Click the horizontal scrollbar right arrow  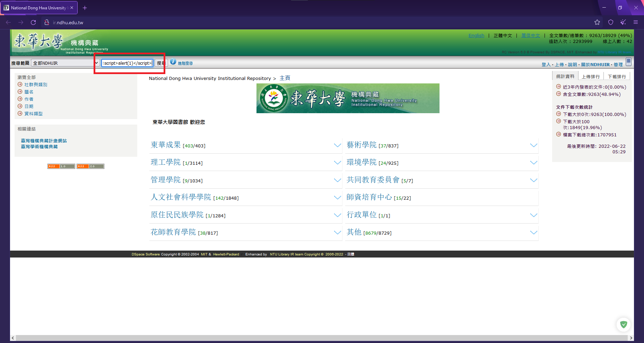click(631, 338)
